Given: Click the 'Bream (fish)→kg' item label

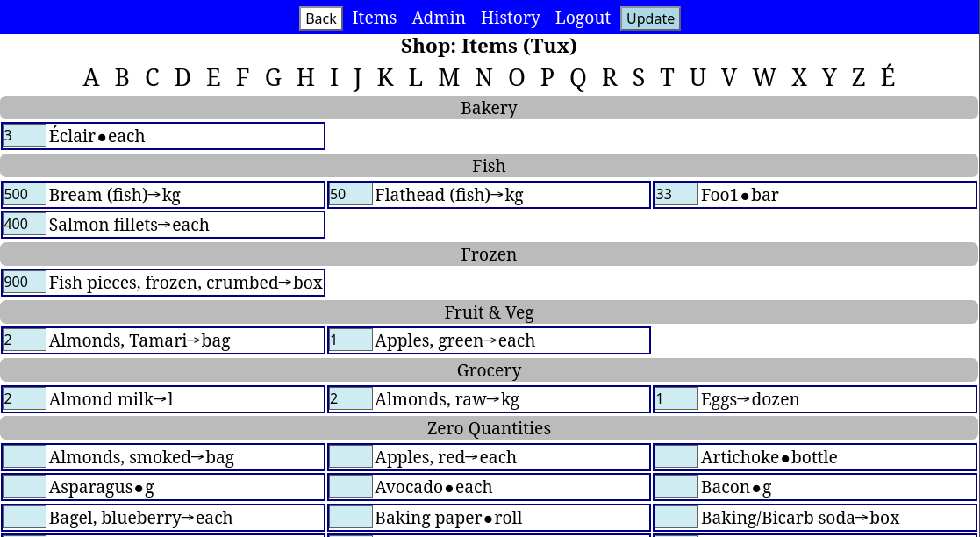Looking at the screenshot, I should (x=114, y=195).
